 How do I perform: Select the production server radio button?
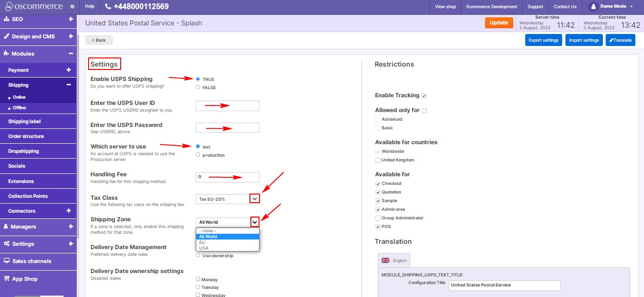pyautogui.click(x=198, y=155)
